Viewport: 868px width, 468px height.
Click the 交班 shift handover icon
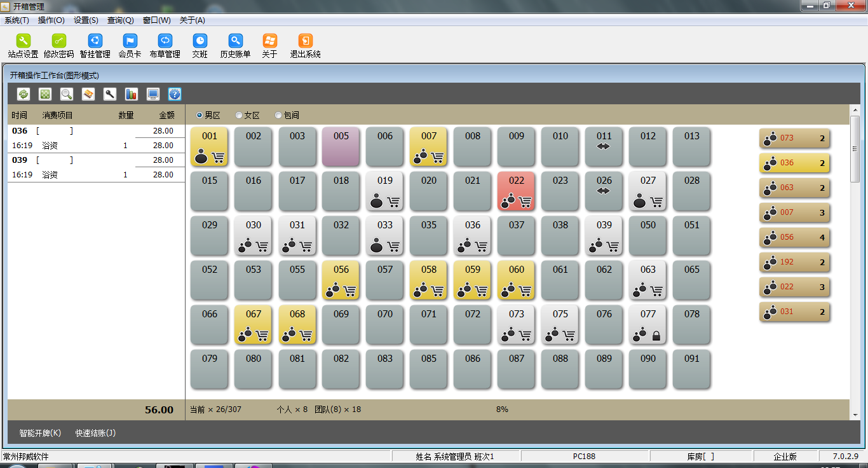tap(200, 46)
